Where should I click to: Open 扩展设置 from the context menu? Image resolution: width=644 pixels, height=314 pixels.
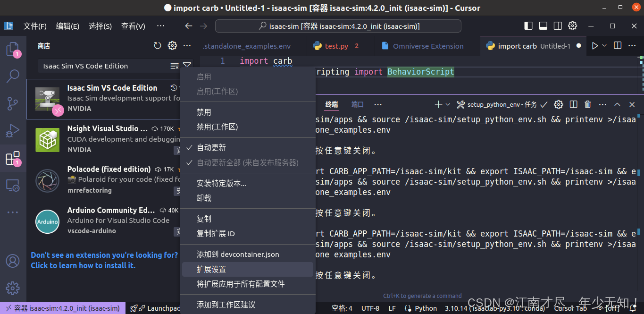(x=248, y=269)
